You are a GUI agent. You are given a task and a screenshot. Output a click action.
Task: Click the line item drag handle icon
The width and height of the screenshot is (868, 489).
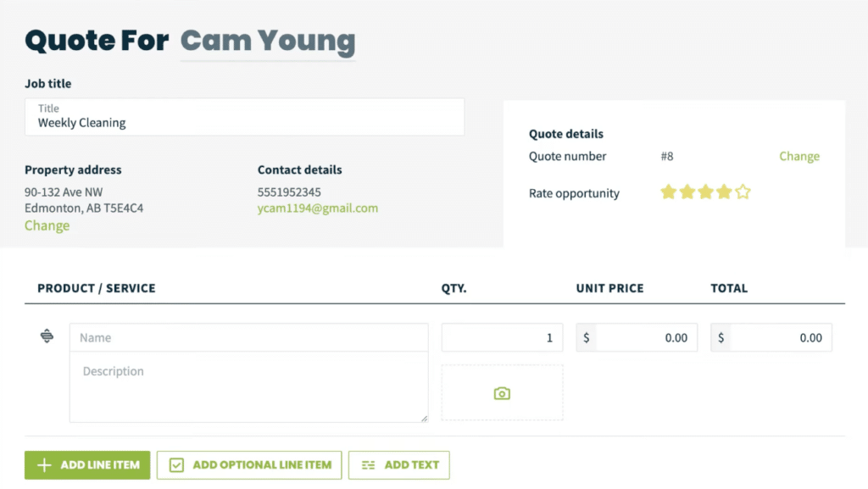coord(47,336)
